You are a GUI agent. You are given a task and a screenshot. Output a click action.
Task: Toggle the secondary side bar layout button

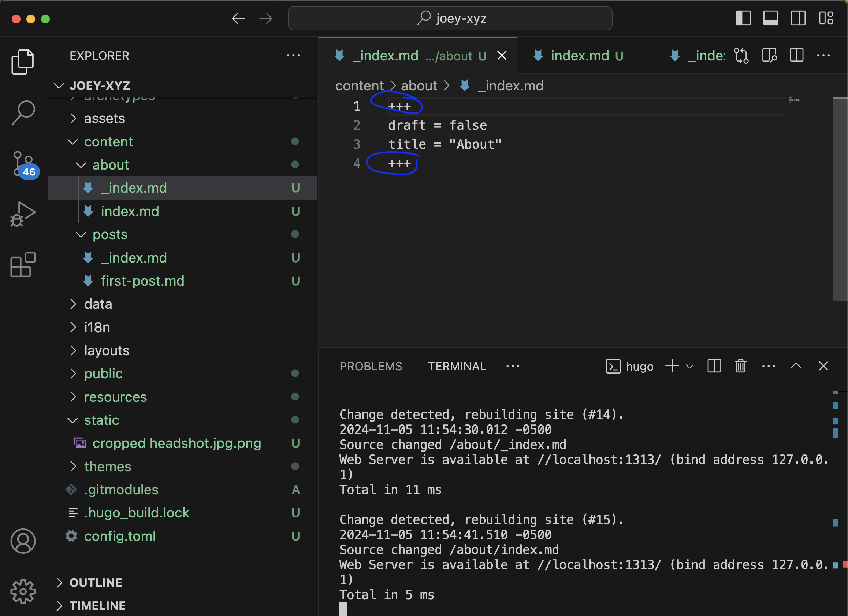(798, 18)
